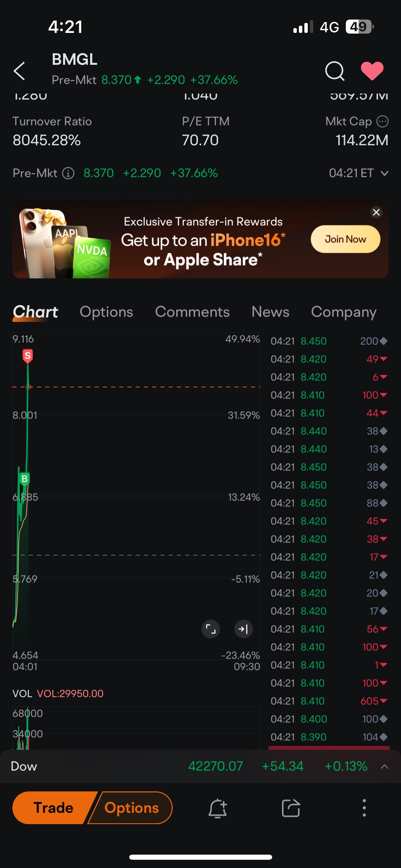
Task: Close the iPhone16 rewards banner
Action: point(376,212)
